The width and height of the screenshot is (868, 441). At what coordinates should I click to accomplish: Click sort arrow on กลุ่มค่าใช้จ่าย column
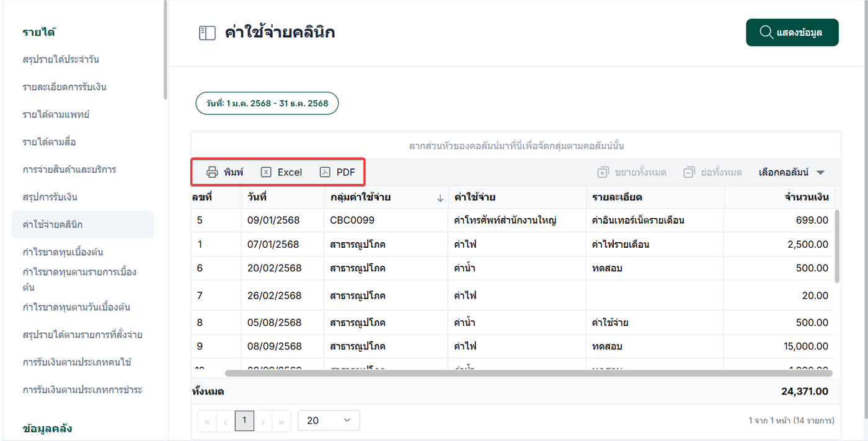(x=440, y=198)
